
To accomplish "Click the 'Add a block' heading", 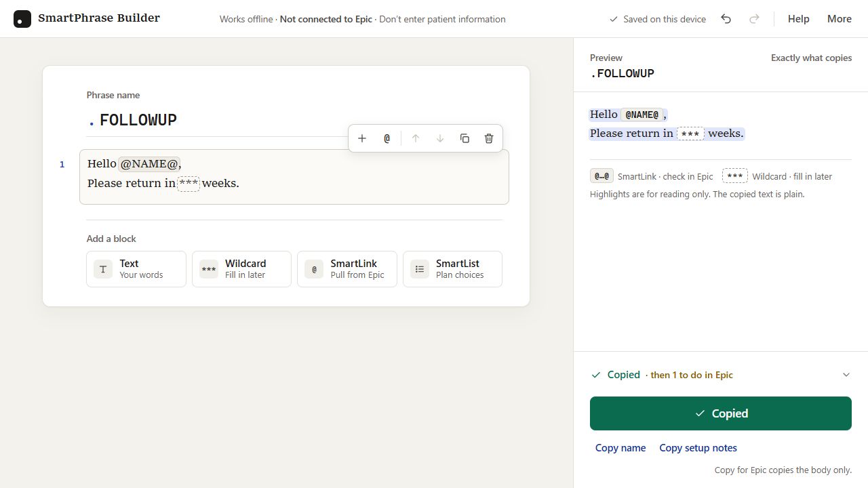I will coord(111,239).
